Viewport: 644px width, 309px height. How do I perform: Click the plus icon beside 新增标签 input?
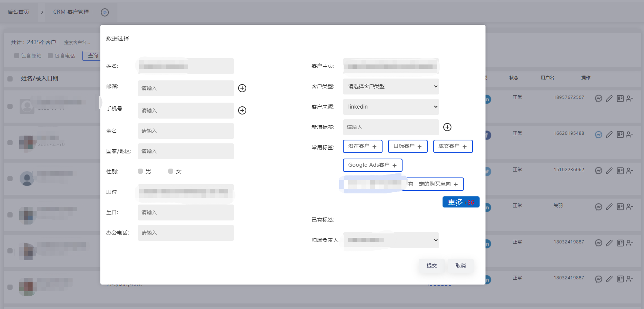(x=447, y=127)
